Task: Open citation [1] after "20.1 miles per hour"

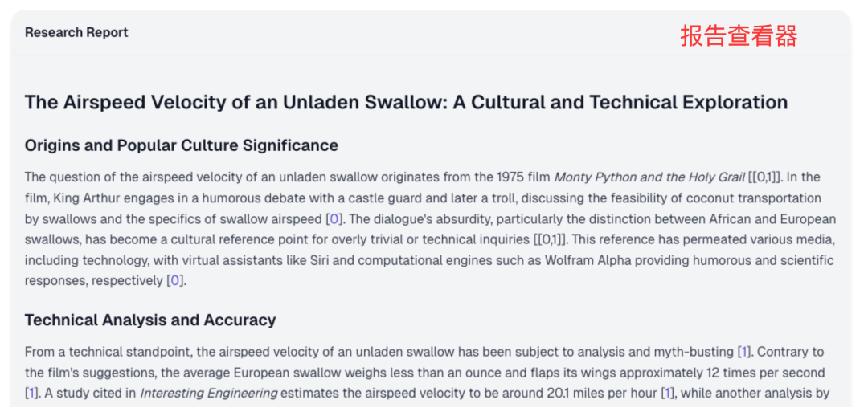Action: (668, 394)
